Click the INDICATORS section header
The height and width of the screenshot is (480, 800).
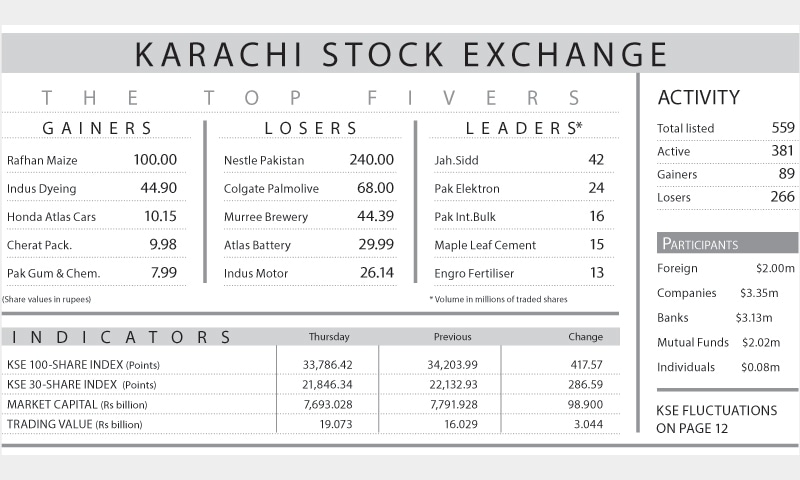[x=121, y=337]
